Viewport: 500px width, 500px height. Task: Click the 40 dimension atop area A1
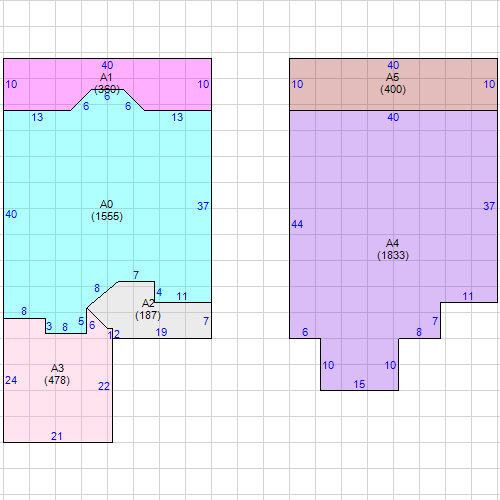(x=107, y=65)
